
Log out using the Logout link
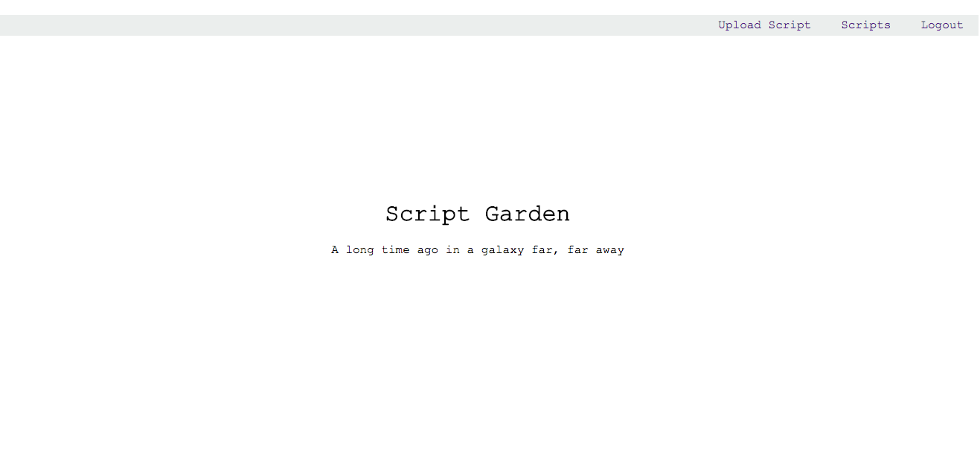(942, 25)
